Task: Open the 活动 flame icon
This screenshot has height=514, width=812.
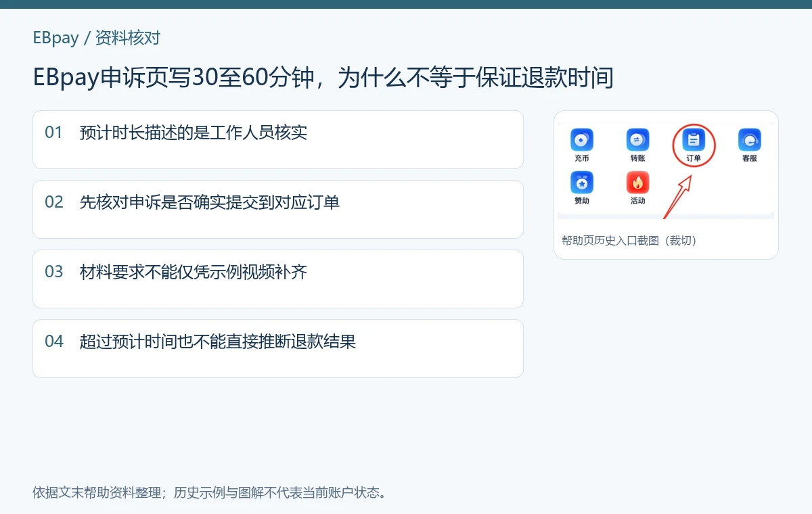Action: click(x=637, y=183)
